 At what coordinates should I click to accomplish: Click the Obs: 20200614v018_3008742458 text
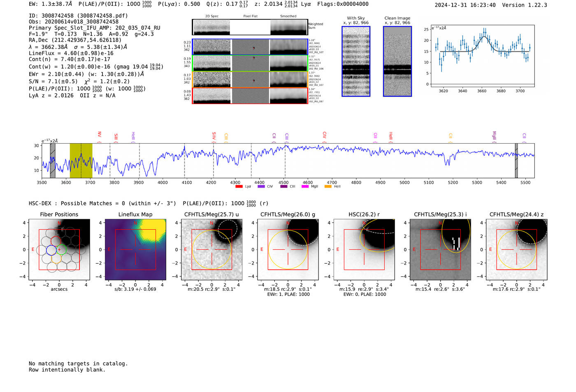(74, 22)
